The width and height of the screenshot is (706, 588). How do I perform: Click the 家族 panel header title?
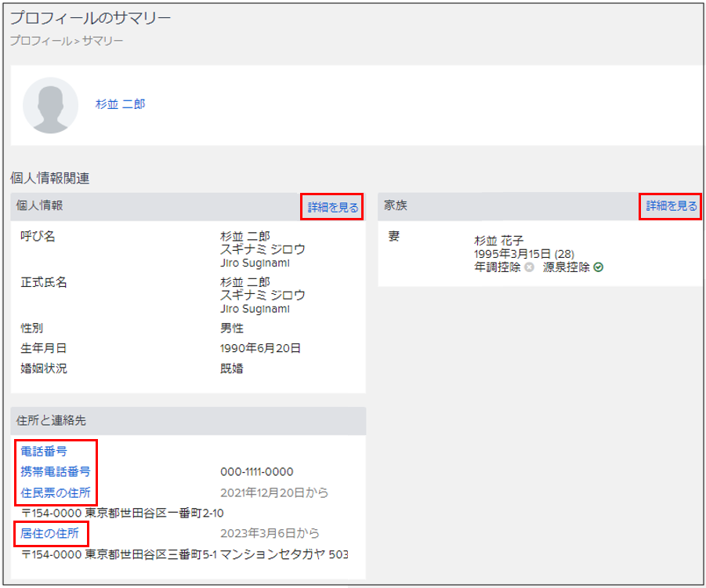click(x=395, y=205)
